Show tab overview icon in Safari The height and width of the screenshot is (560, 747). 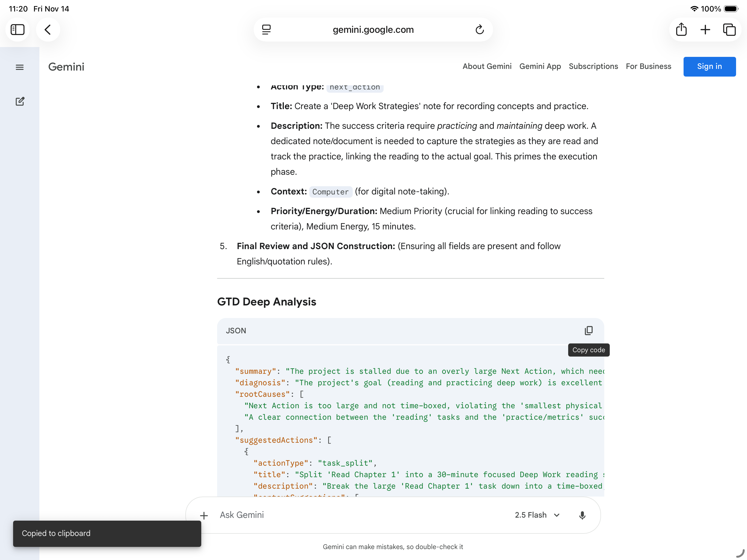729,30
